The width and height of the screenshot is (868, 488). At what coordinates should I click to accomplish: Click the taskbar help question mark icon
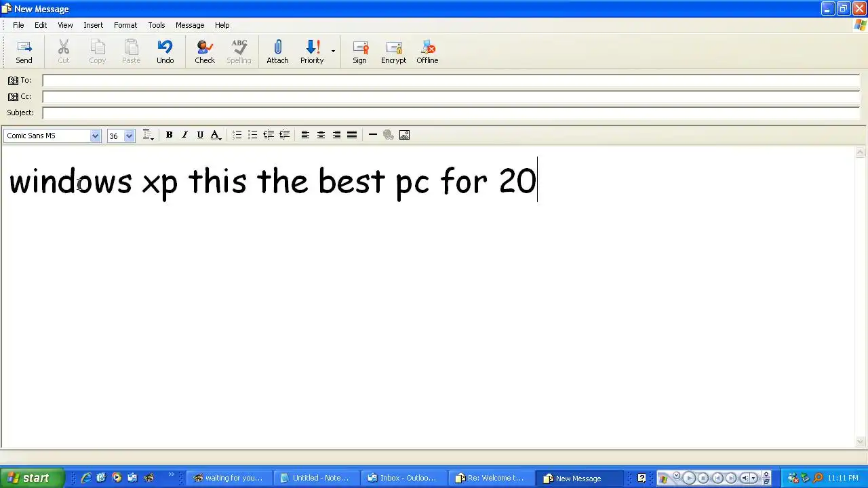click(x=642, y=478)
